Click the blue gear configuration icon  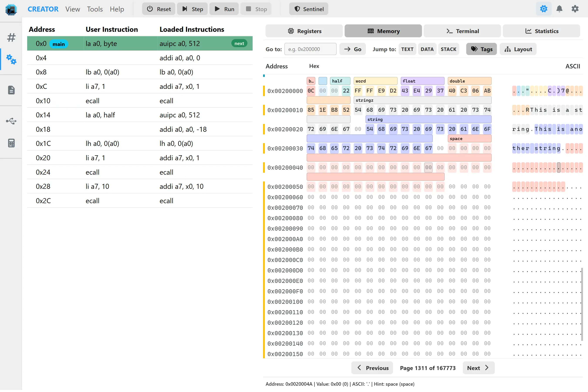[544, 9]
